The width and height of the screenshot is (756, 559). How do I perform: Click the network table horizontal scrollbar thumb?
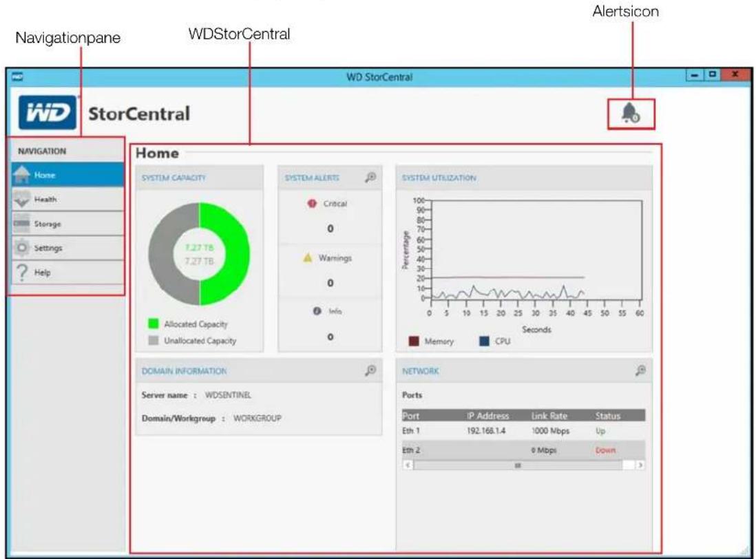[x=517, y=465]
